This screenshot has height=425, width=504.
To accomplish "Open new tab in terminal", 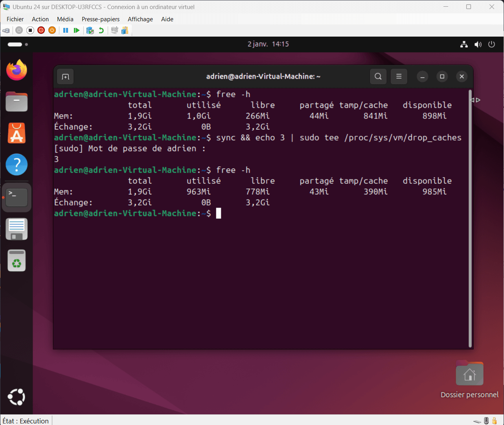I will click(66, 77).
